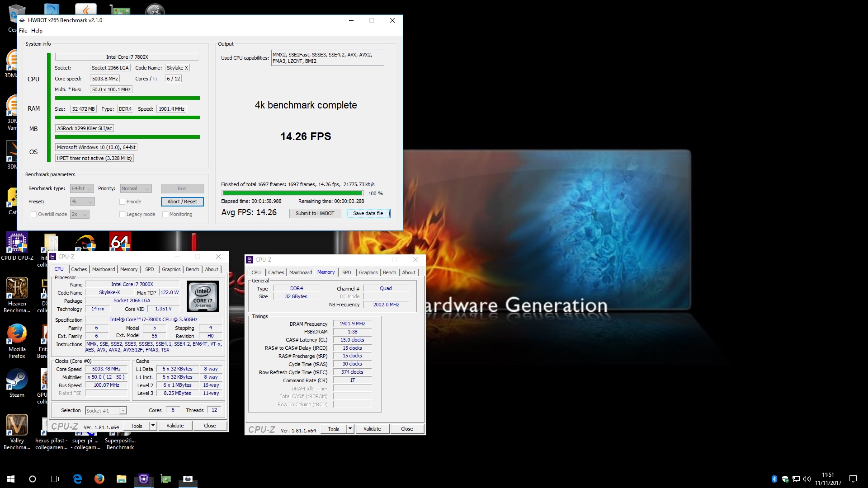Image resolution: width=868 pixels, height=488 pixels.
Task: Launch Firefox from taskbar
Action: point(99,479)
